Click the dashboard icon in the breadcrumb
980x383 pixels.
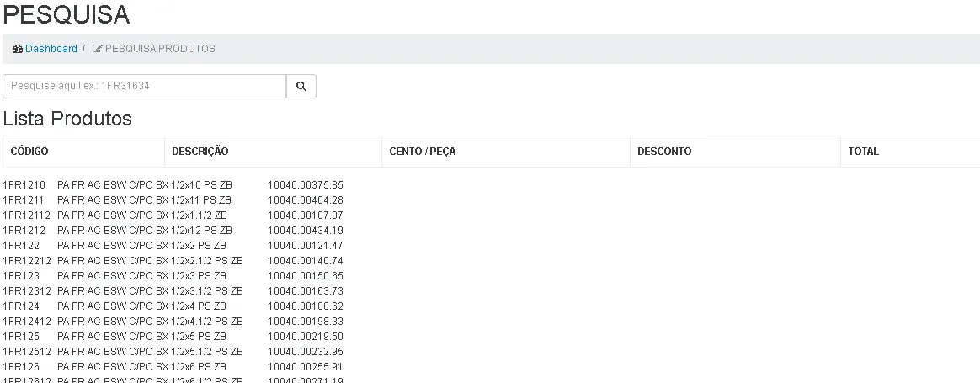18,49
